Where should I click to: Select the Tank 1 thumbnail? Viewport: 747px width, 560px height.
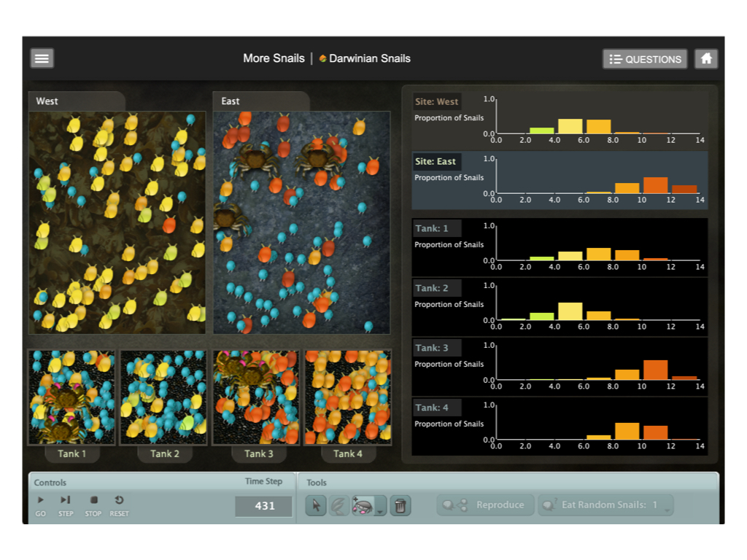point(71,397)
